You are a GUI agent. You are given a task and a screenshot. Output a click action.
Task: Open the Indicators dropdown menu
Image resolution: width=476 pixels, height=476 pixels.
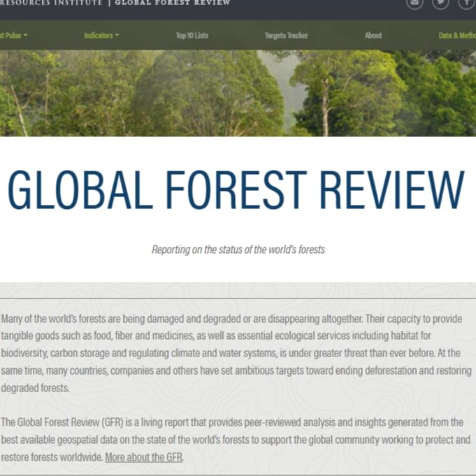pyautogui.click(x=98, y=35)
